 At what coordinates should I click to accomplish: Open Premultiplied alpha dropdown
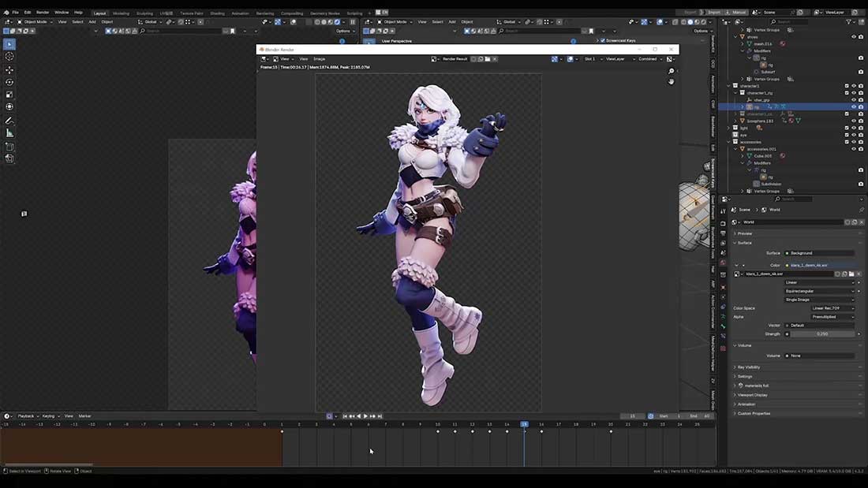[832, 317]
